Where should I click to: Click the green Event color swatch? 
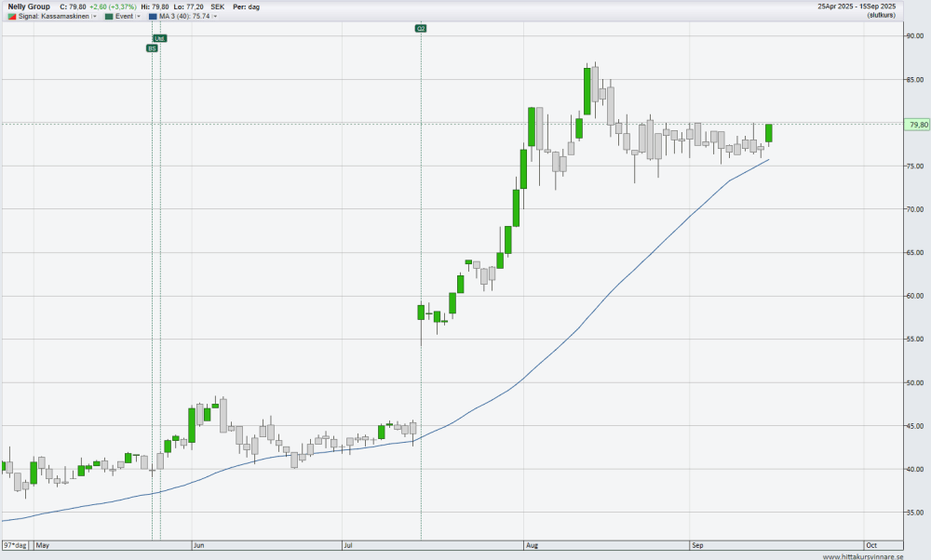pos(109,17)
